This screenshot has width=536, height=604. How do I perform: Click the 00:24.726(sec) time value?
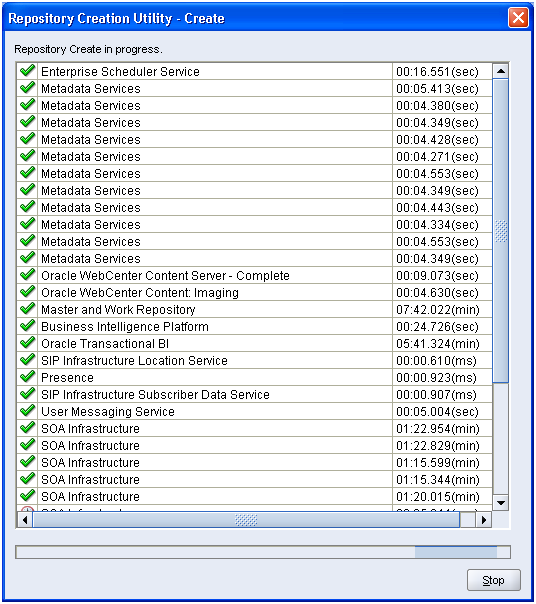tap(437, 327)
